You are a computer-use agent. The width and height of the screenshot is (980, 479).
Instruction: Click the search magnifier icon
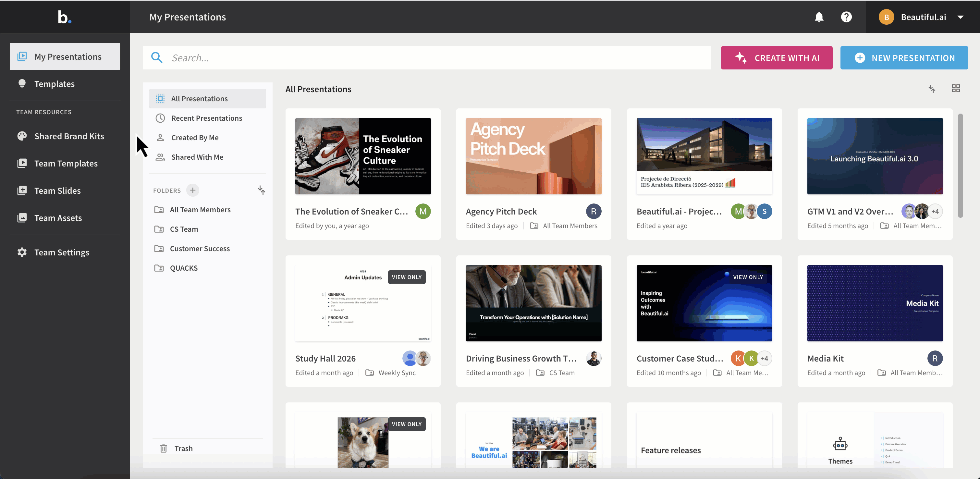coord(157,58)
